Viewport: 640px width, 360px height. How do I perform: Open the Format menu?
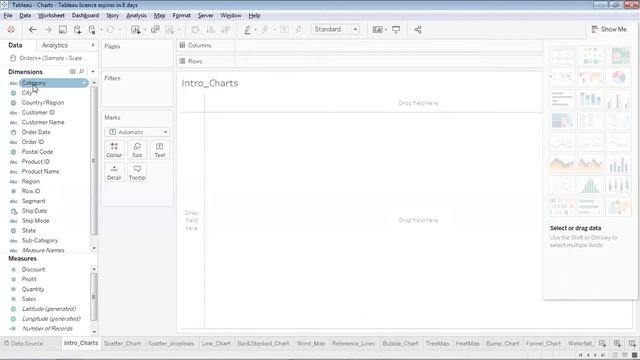click(x=181, y=16)
